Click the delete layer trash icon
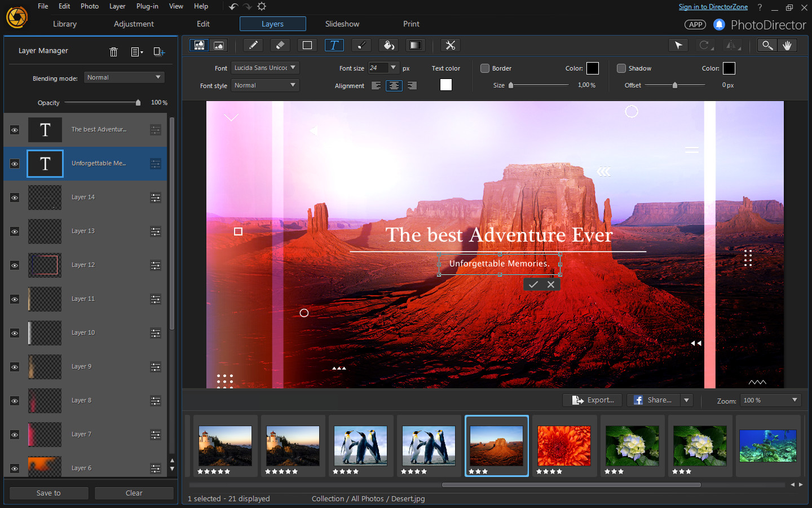Screen dimensions: 812x508 tap(113, 51)
